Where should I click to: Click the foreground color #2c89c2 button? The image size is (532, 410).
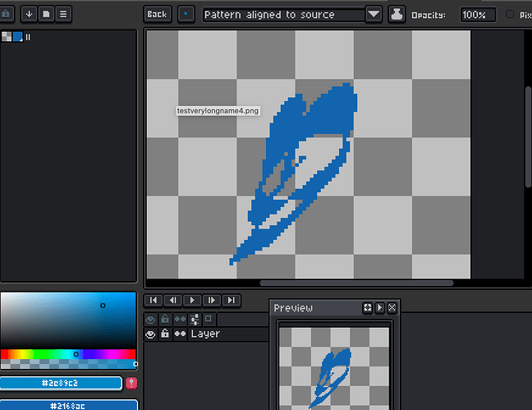[x=61, y=384]
